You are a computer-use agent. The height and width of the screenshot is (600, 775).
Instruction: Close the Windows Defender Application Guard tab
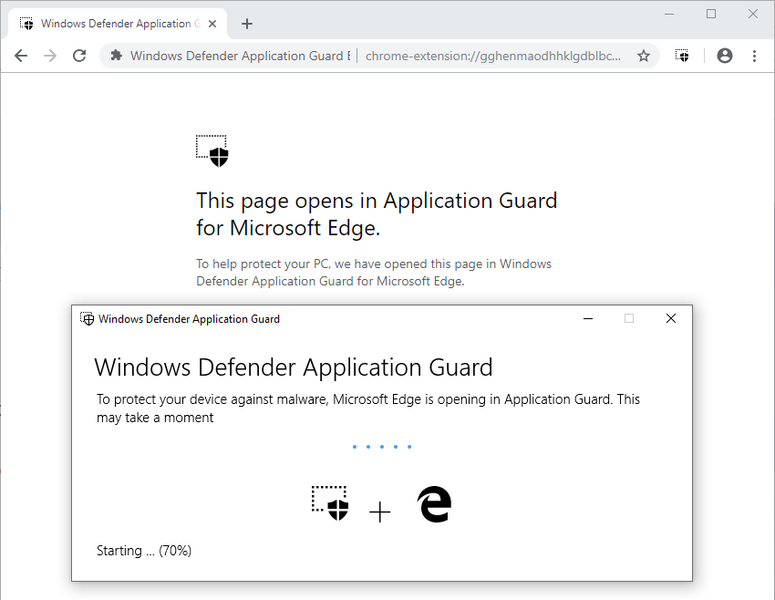(212, 23)
